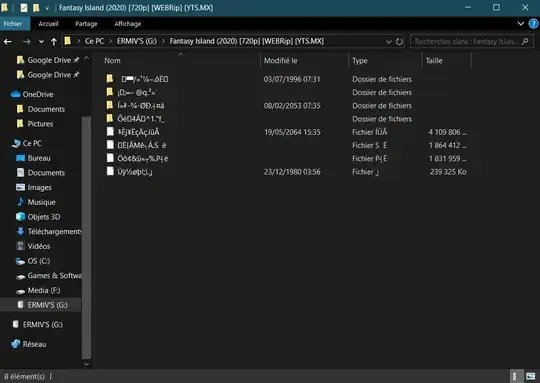Open the quick access toolbar customize arrow

pos(47,8)
